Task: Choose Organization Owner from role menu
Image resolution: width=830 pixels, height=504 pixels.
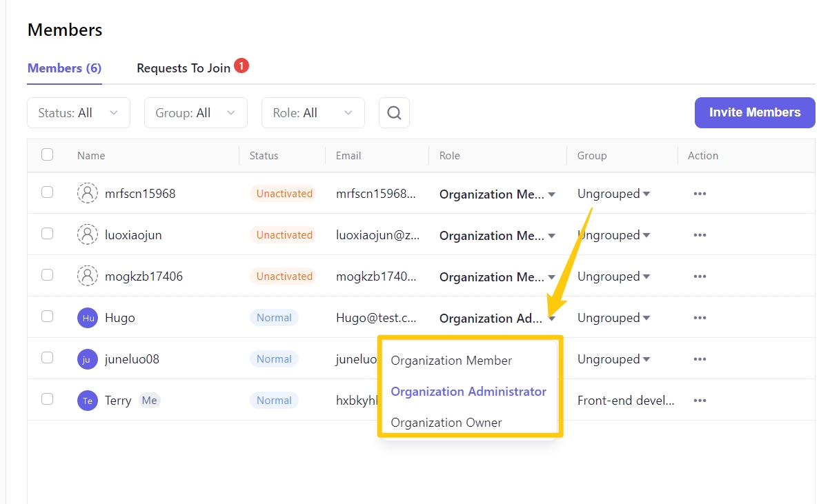Action: pos(446,423)
